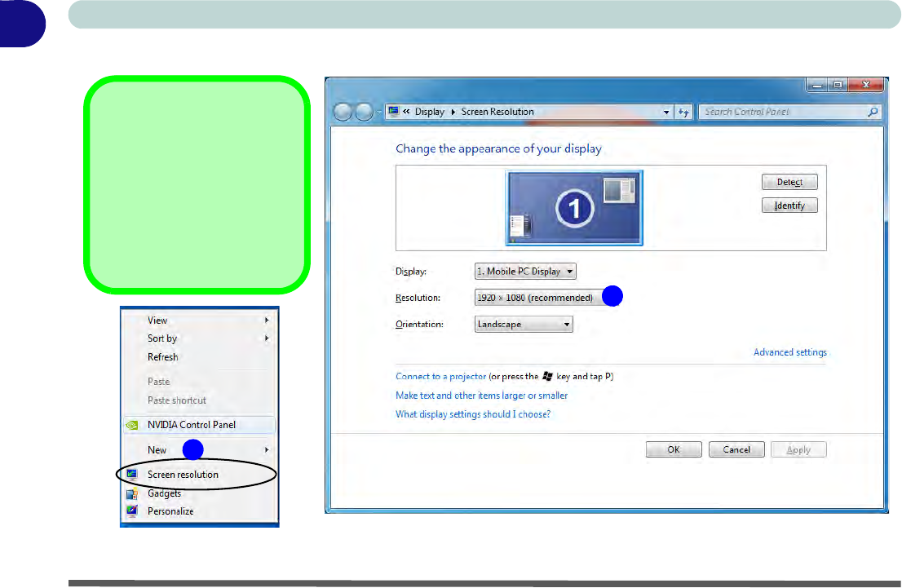Viewport: 902px width, 588px height.
Task: Click the refresh icon beside address bar
Action: coord(683,113)
